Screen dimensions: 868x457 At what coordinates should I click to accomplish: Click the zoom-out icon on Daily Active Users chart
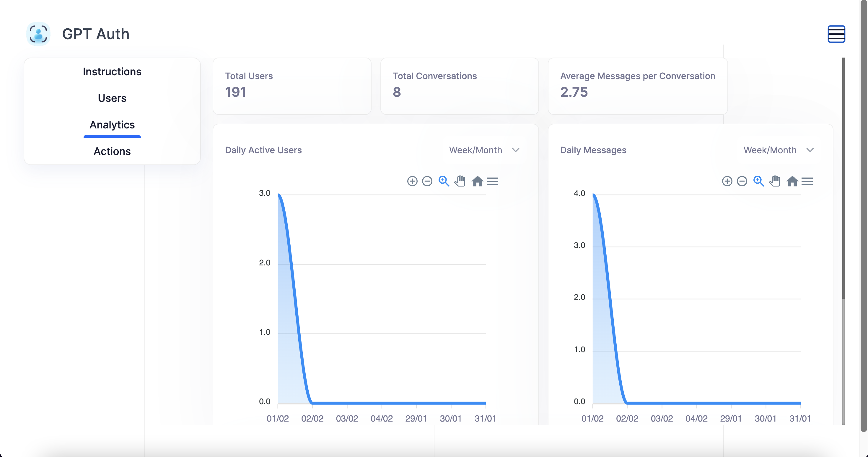427,182
